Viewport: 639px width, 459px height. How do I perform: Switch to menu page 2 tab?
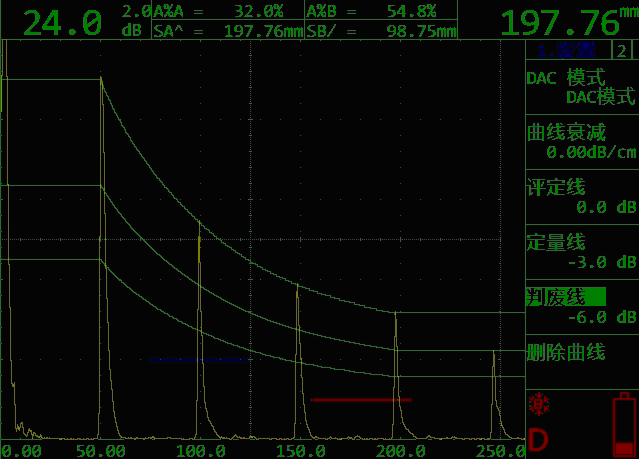coord(622,52)
